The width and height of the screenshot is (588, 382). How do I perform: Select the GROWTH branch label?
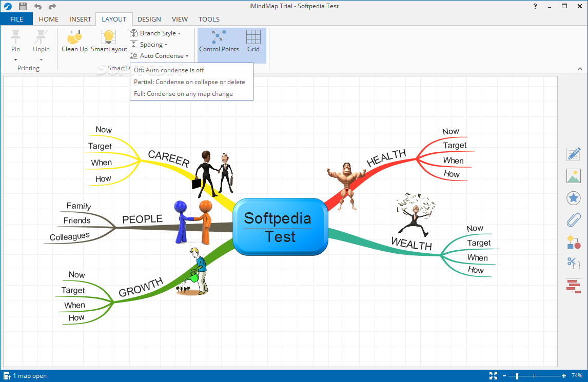click(141, 287)
